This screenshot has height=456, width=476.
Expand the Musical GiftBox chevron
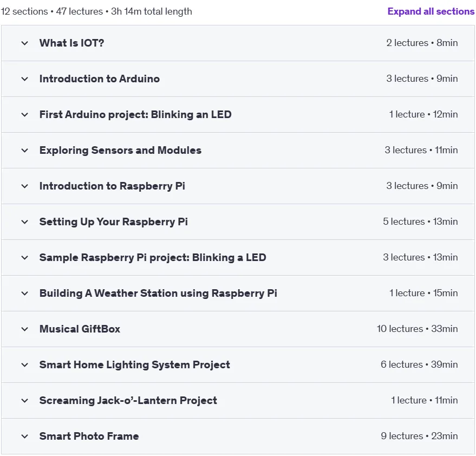(25, 329)
